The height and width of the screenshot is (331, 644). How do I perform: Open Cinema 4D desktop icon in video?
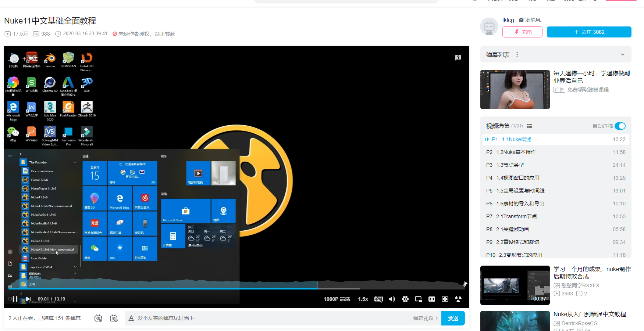(50, 85)
